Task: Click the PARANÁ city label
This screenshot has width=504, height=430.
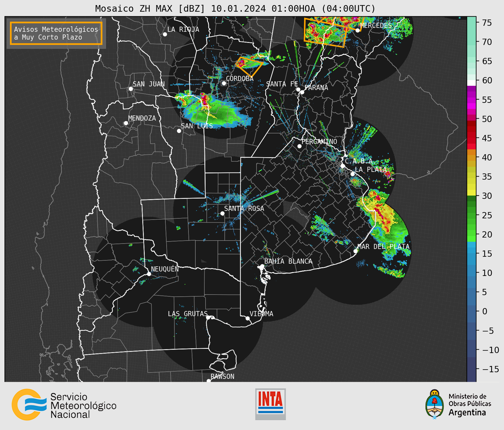Action: click(x=316, y=87)
